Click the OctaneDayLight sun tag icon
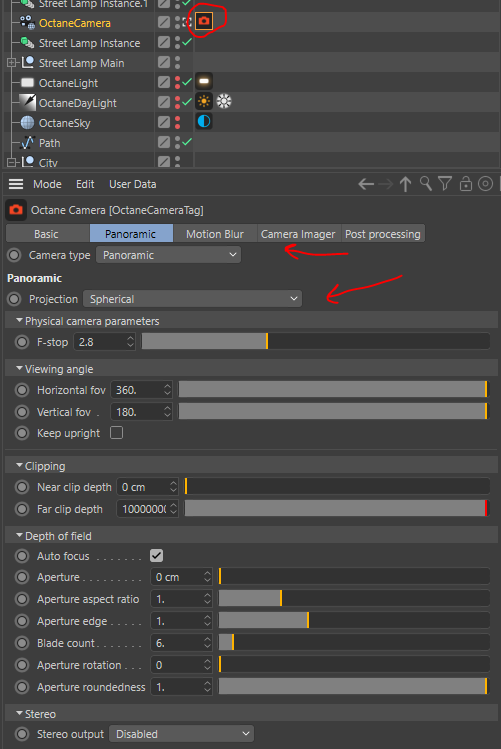 204,102
